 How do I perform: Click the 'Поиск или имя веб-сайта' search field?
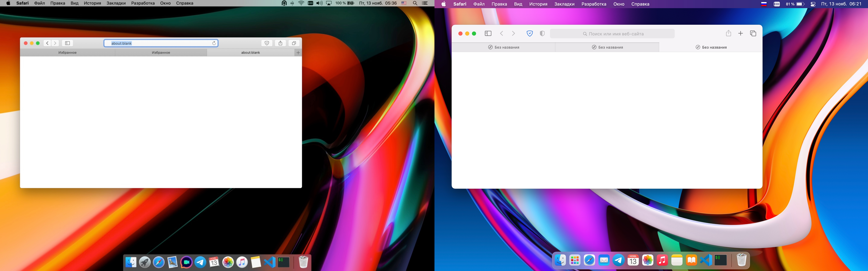(x=612, y=34)
